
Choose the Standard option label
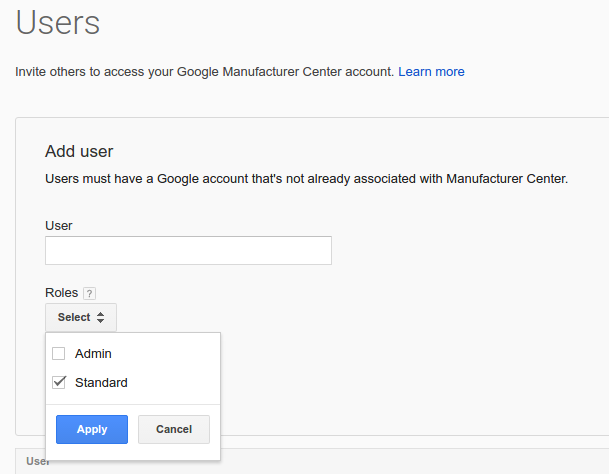click(x=101, y=382)
